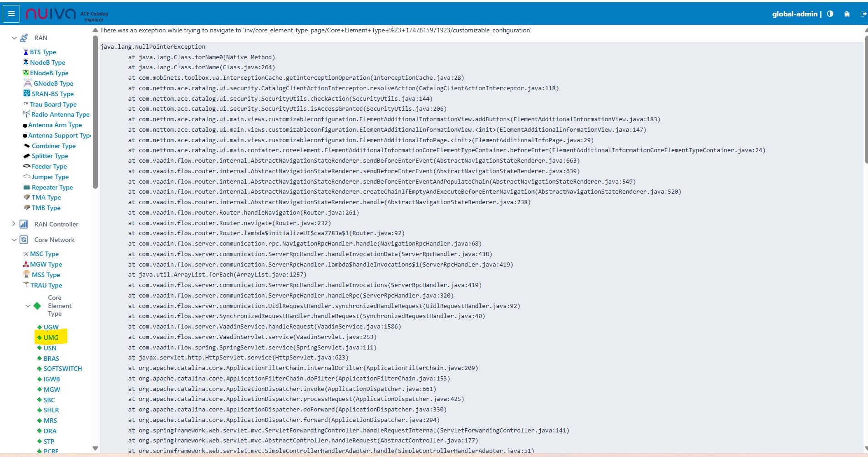Click the RAN Controller chart icon
868x457 pixels.
(x=24, y=224)
